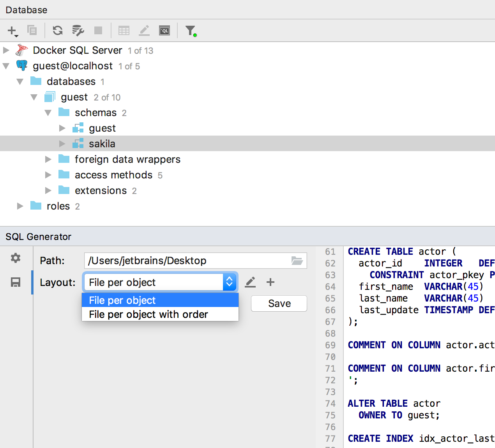Expand the roles folder
Viewport: 495px width, 448px height.
point(20,206)
